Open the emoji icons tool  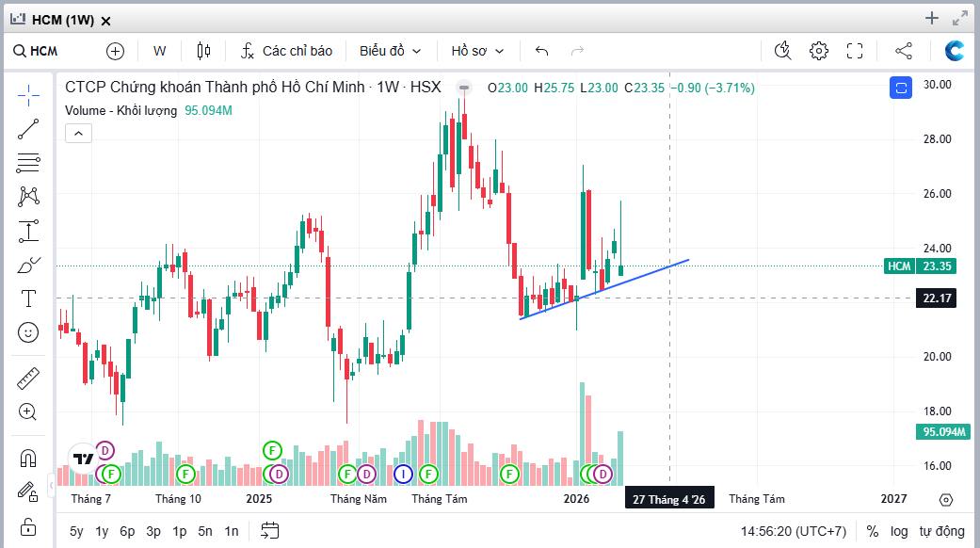point(28,332)
